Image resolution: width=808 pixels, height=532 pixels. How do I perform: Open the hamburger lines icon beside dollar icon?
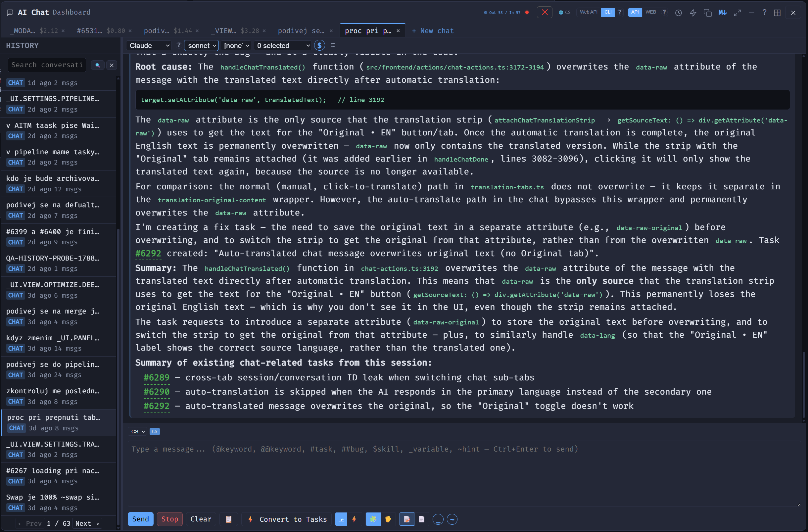pyautogui.click(x=333, y=45)
